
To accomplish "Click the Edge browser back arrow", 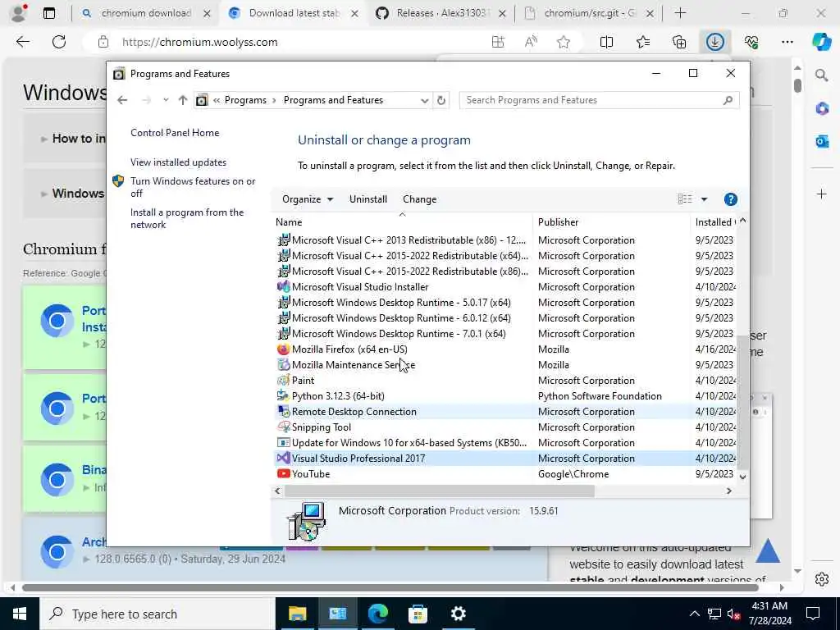I will [x=22, y=42].
